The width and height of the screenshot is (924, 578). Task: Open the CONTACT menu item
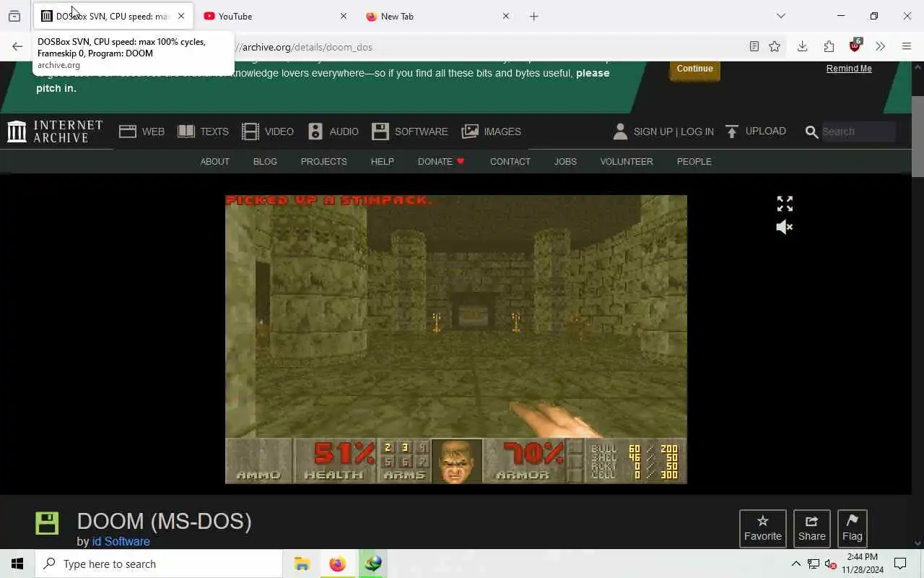(x=510, y=162)
